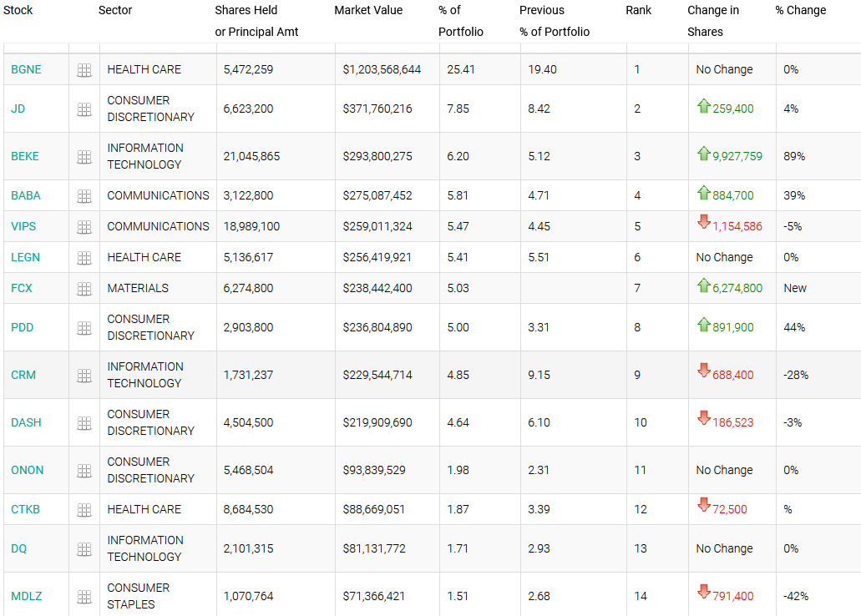Sort by Previous % of Portfolio header
The width and height of the screenshot is (861, 616).
coord(555,21)
